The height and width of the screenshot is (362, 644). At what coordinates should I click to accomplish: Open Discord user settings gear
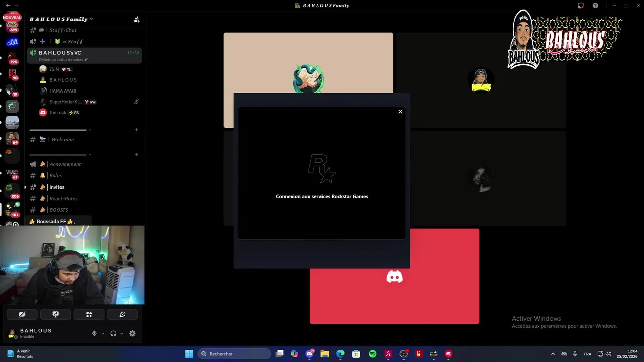(132, 333)
